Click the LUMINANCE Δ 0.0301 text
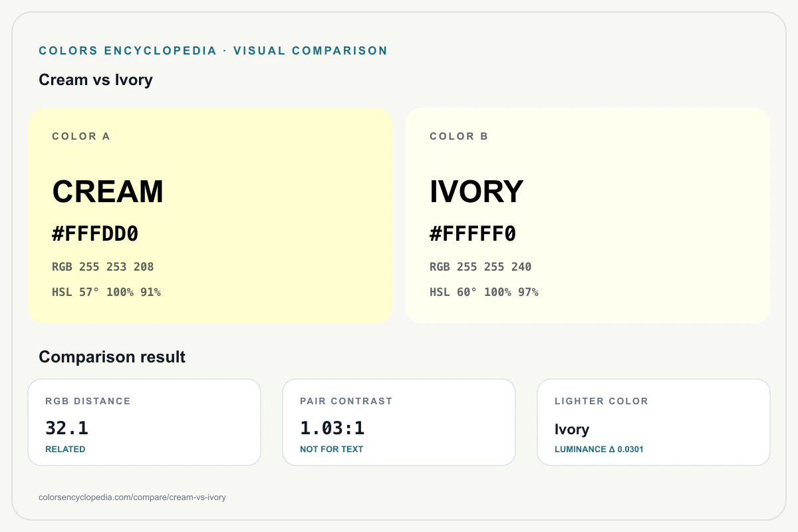798x532 pixels. click(x=599, y=450)
